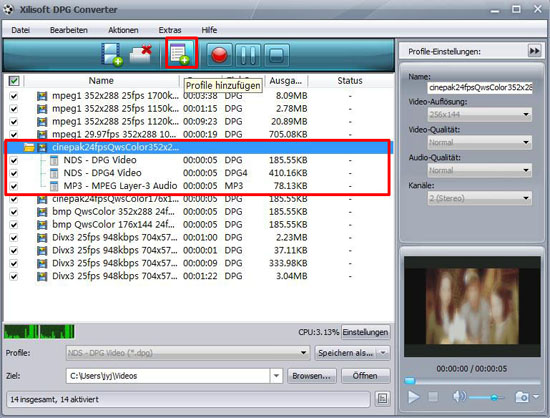Click the profile icon of NDS - DPG4 Video
Screen dimensions: 550x418
point(54,173)
